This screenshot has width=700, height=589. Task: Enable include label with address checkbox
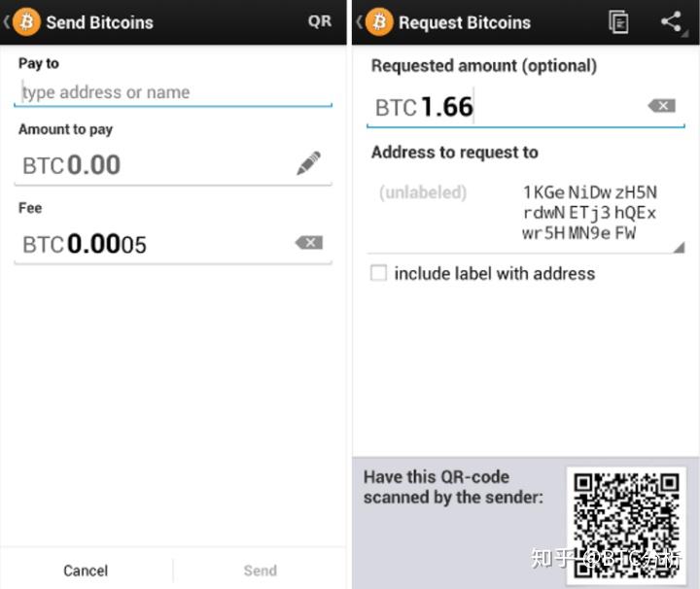378,273
